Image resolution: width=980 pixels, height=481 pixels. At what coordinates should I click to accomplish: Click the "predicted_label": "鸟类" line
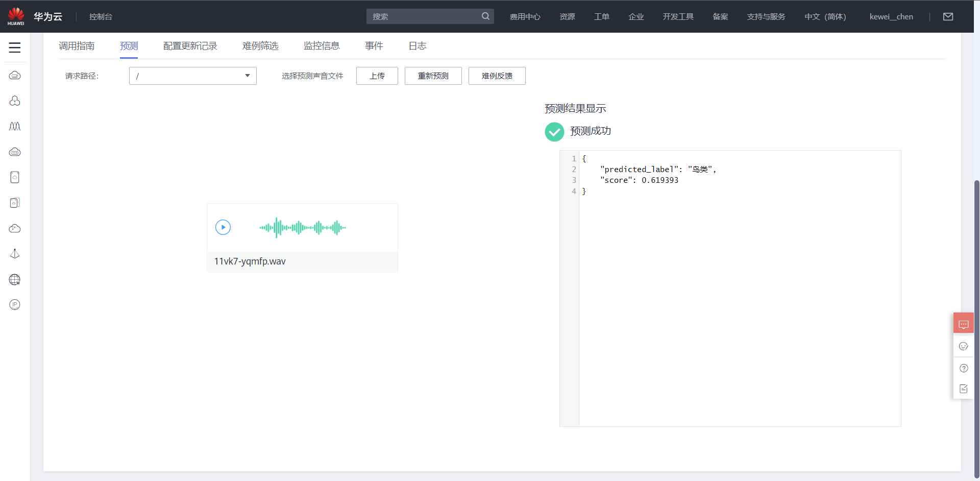[x=658, y=170]
